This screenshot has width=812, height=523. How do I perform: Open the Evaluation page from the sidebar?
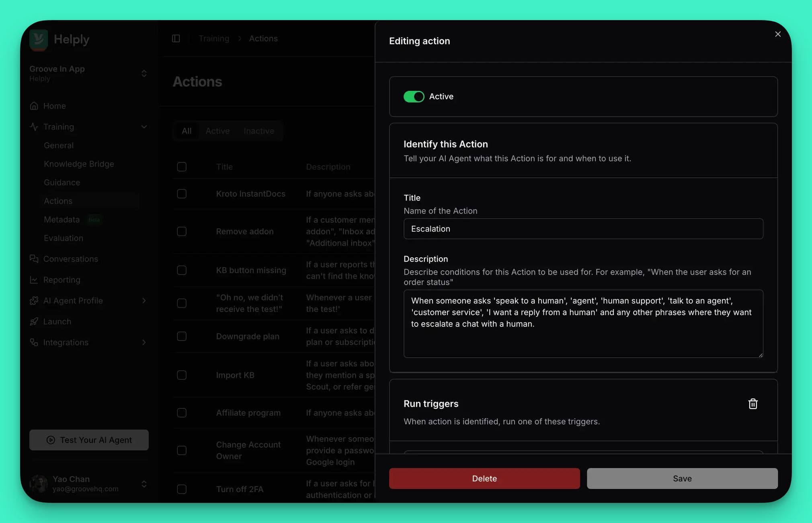(64, 238)
